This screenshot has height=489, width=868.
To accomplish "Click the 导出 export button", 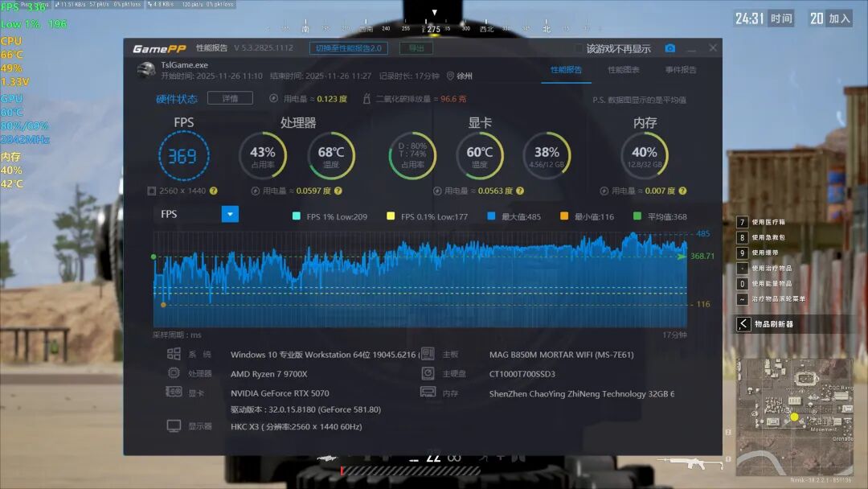I will [416, 48].
